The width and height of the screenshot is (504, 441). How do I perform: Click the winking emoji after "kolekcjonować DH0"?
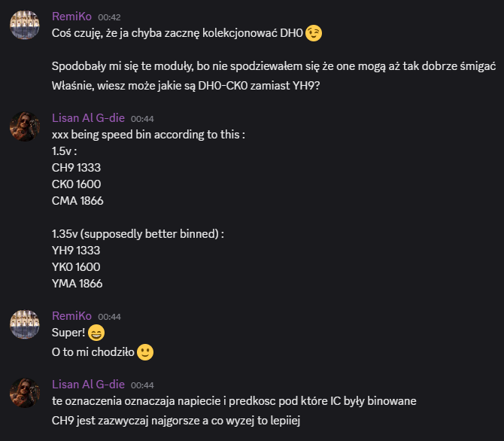coord(314,33)
